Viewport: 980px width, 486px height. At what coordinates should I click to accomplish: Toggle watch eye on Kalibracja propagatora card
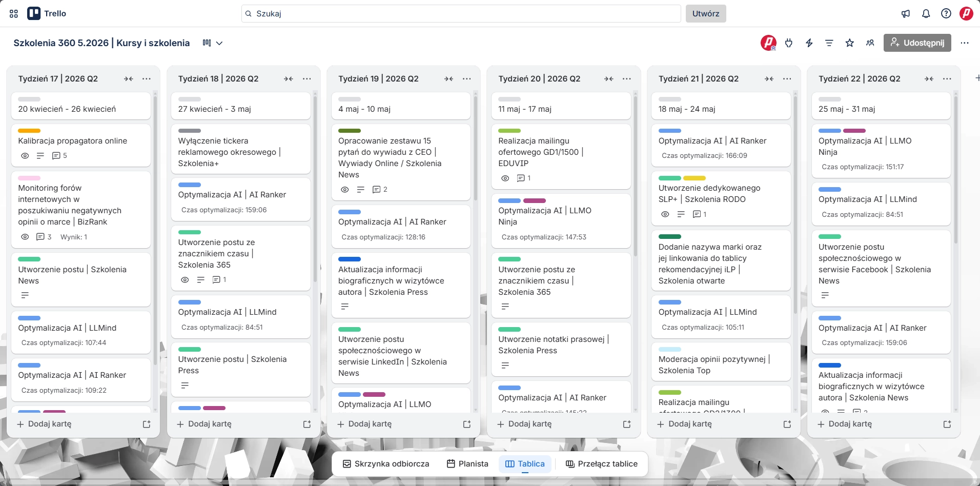point(25,156)
